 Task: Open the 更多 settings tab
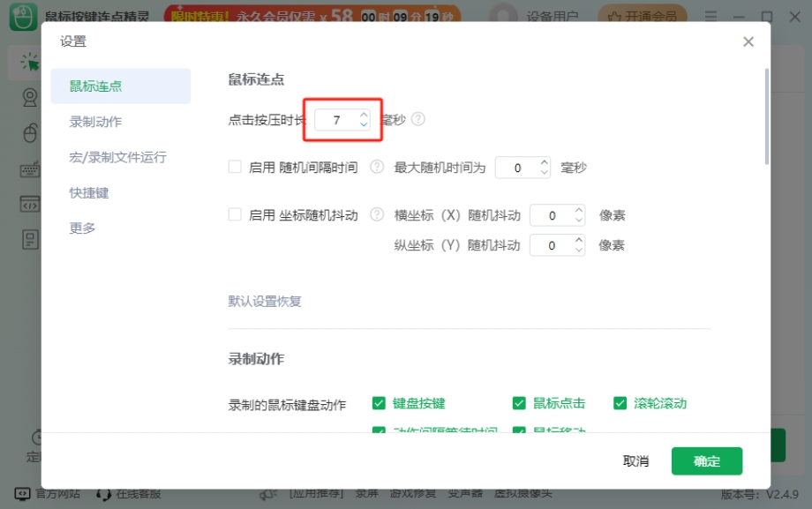82,228
